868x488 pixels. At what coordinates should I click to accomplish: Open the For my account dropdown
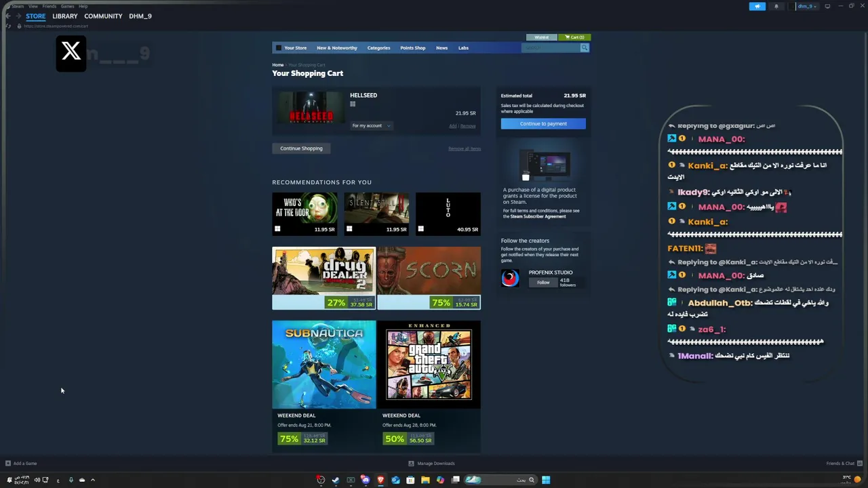tap(371, 125)
